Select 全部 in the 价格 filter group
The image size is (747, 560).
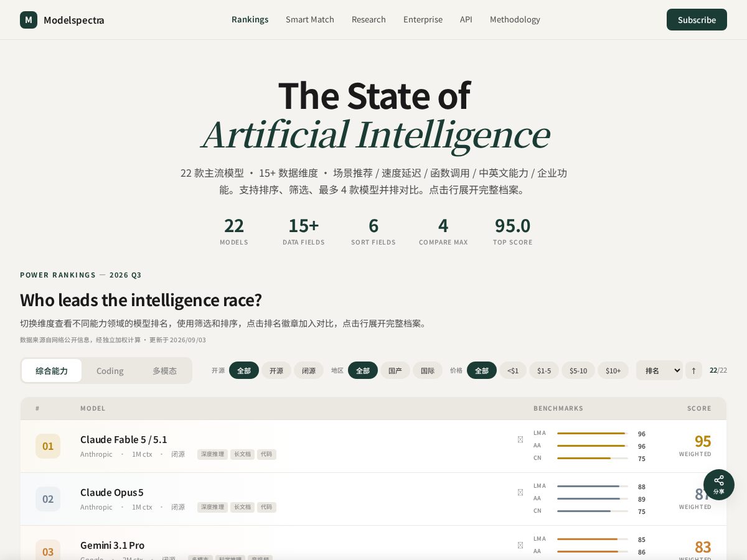[482, 370]
